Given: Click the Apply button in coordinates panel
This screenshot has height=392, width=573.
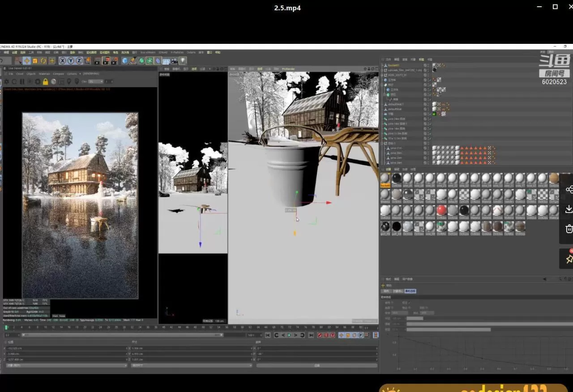Looking at the screenshot, I should click(316, 366).
